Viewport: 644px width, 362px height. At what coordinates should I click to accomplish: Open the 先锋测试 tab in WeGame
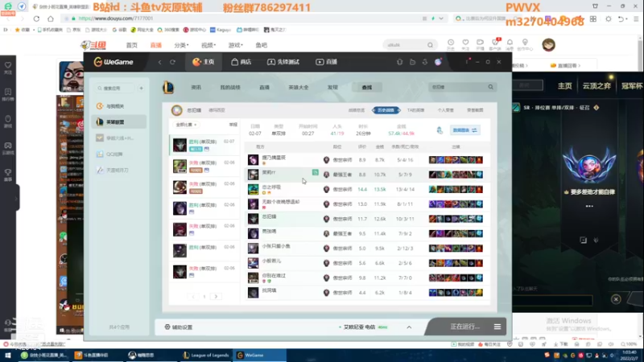(283, 62)
